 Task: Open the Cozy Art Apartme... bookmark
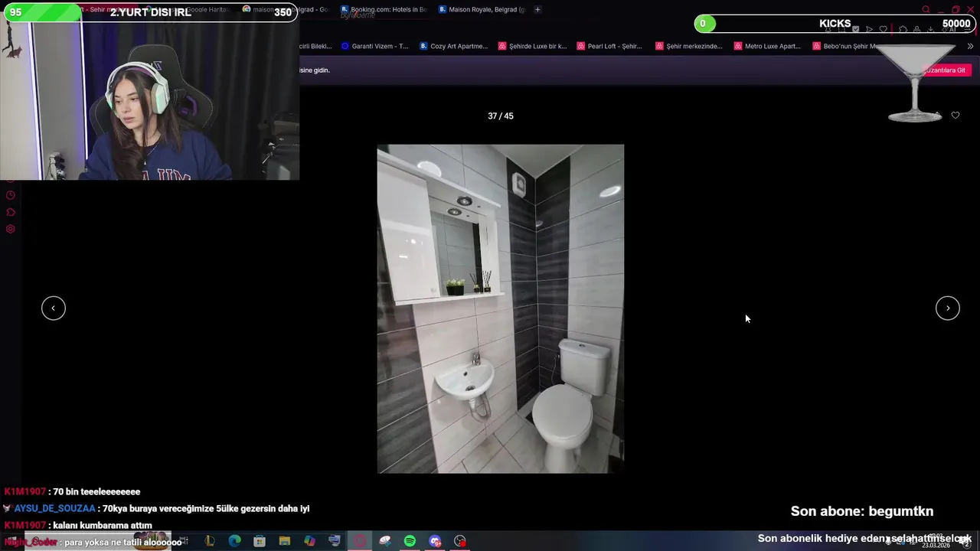pyautogui.click(x=454, y=46)
